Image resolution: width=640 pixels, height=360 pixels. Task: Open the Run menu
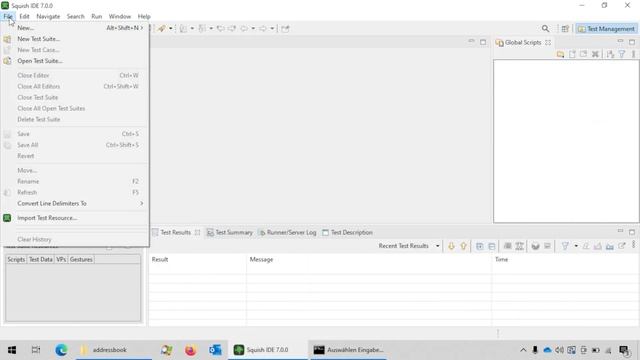point(97,17)
